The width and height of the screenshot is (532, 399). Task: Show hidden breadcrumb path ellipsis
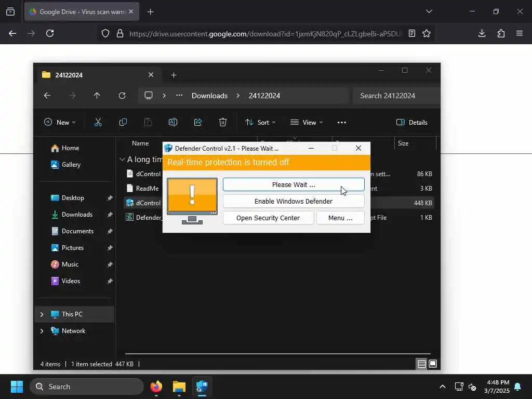179,96
